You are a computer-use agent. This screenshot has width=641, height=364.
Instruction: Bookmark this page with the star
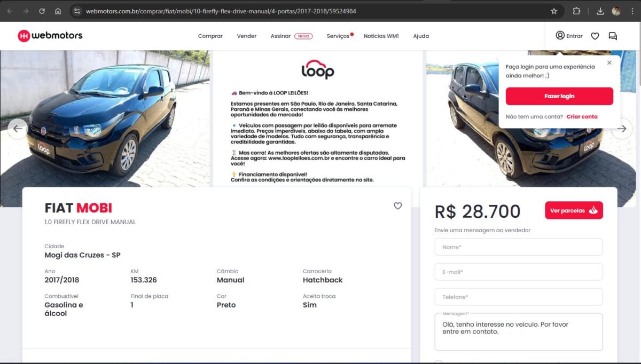click(x=554, y=11)
